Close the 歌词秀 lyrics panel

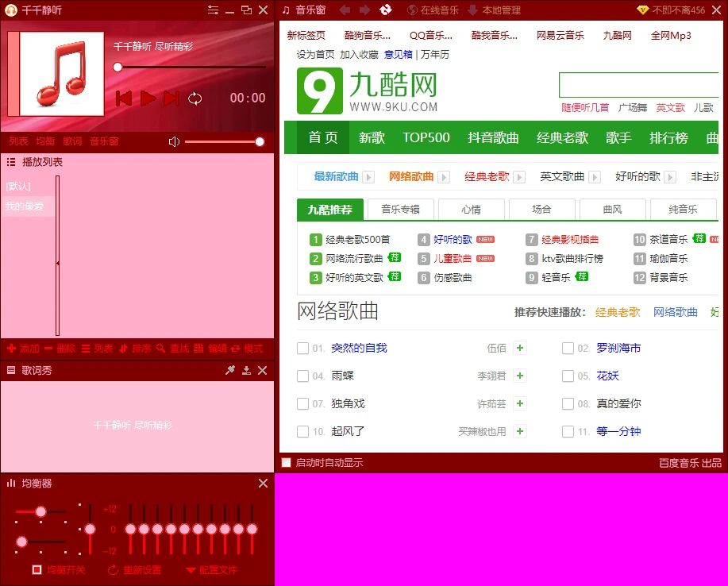click(262, 370)
